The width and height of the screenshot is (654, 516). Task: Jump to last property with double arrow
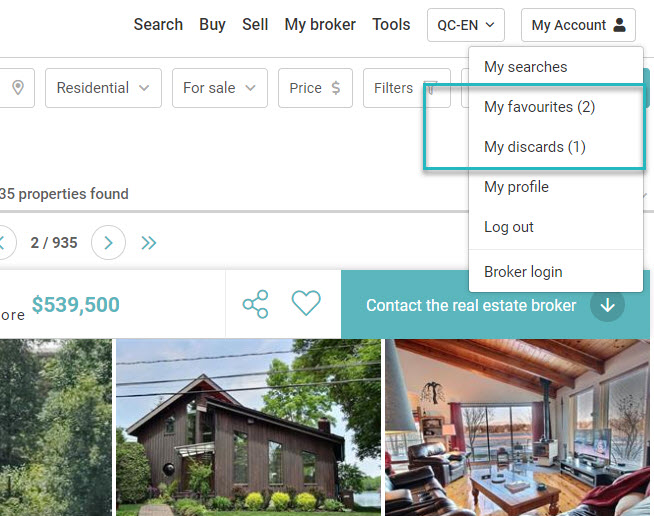click(148, 242)
